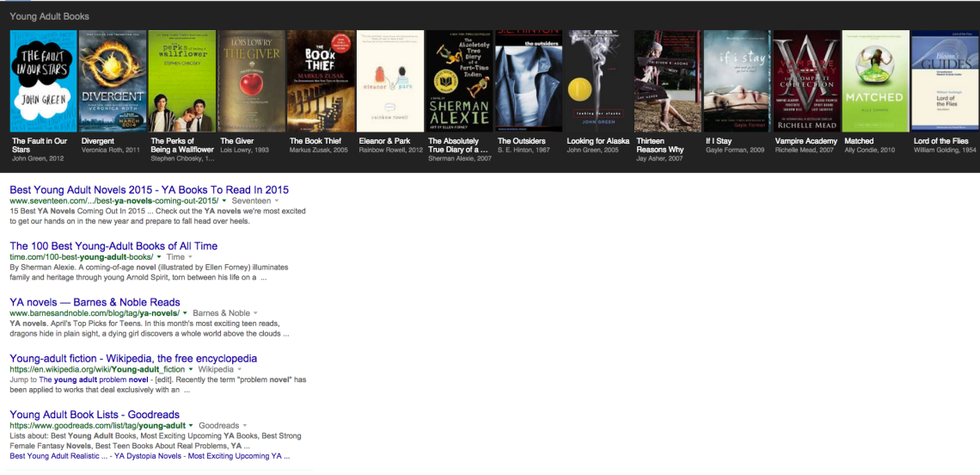980x475 pixels.
Task: Click The Giver title caption
Action: tap(237, 141)
